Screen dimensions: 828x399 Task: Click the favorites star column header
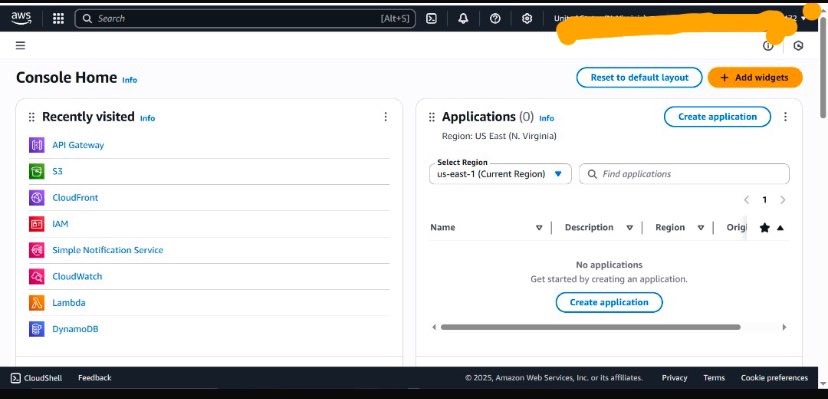pos(765,227)
